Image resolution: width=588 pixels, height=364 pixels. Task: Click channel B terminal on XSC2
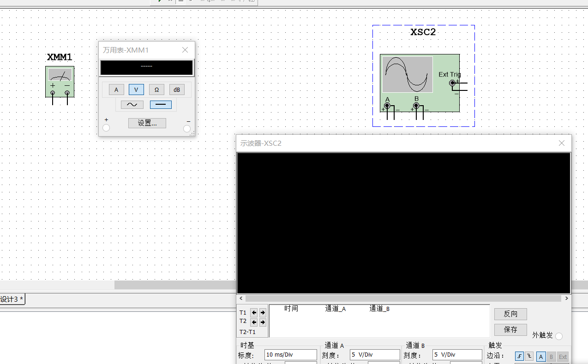click(416, 106)
